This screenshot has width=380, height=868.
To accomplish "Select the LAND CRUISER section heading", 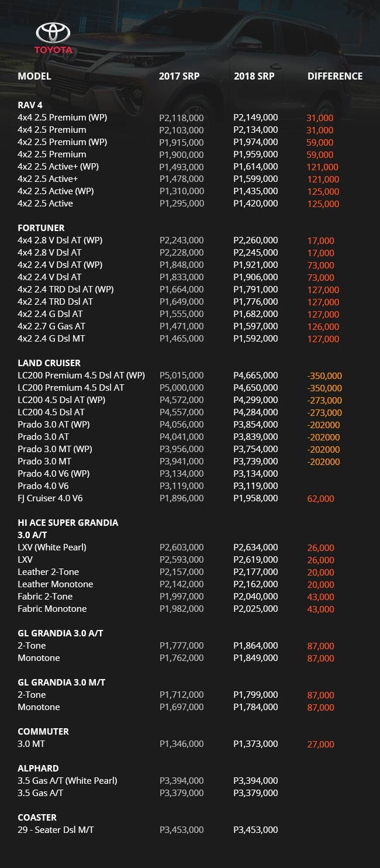I will coord(49,363).
